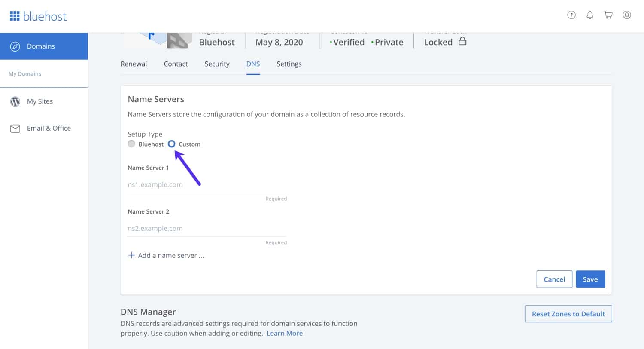
Task: Select the Custom setup type
Action: (x=172, y=144)
